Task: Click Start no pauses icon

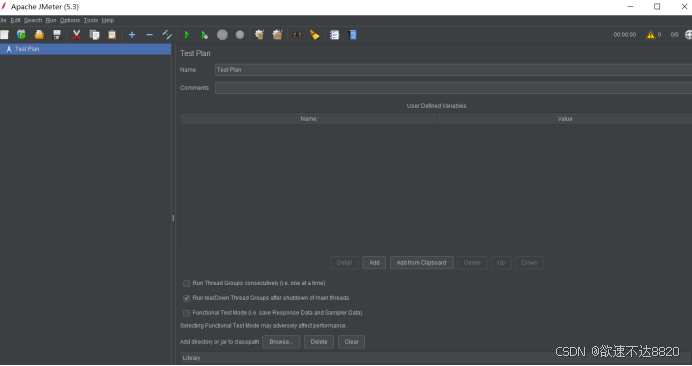Action: click(204, 34)
